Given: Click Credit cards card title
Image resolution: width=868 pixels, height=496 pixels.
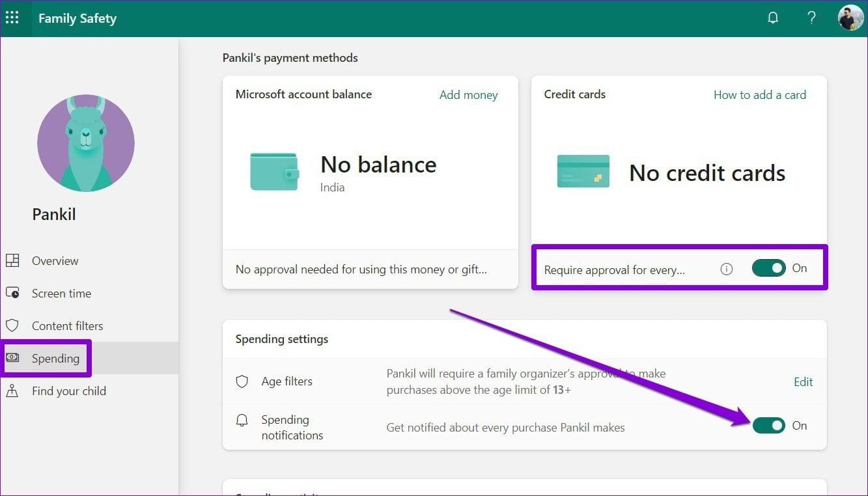Looking at the screenshot, I should (x=575, y=94).
